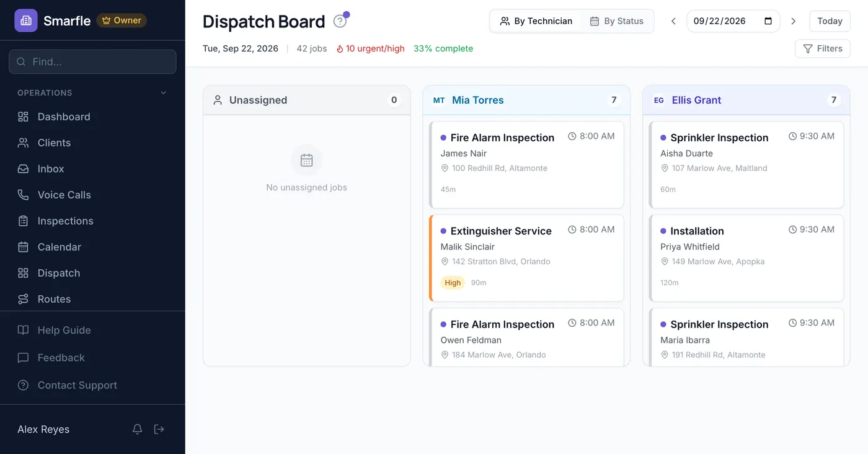The image size is (868, 454).
Task: Click the Dispatch grid icon
Action: tap(23, 273)
